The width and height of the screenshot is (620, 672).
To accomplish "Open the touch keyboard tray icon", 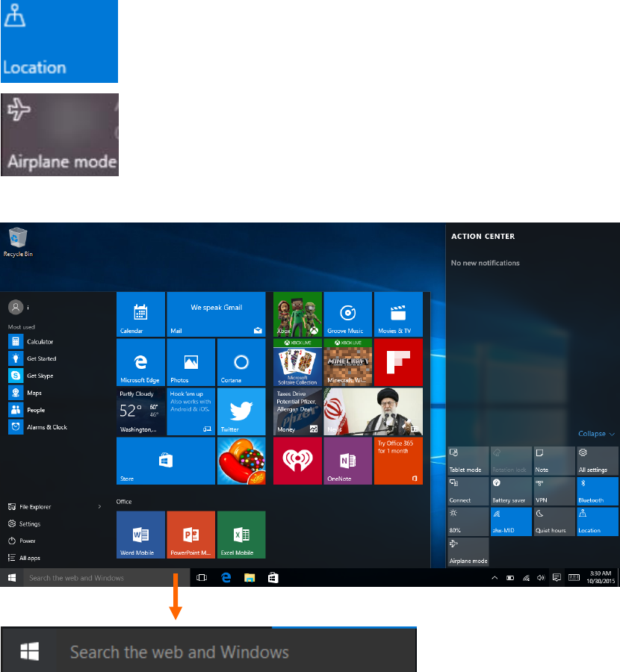I will tap(574, 578).
